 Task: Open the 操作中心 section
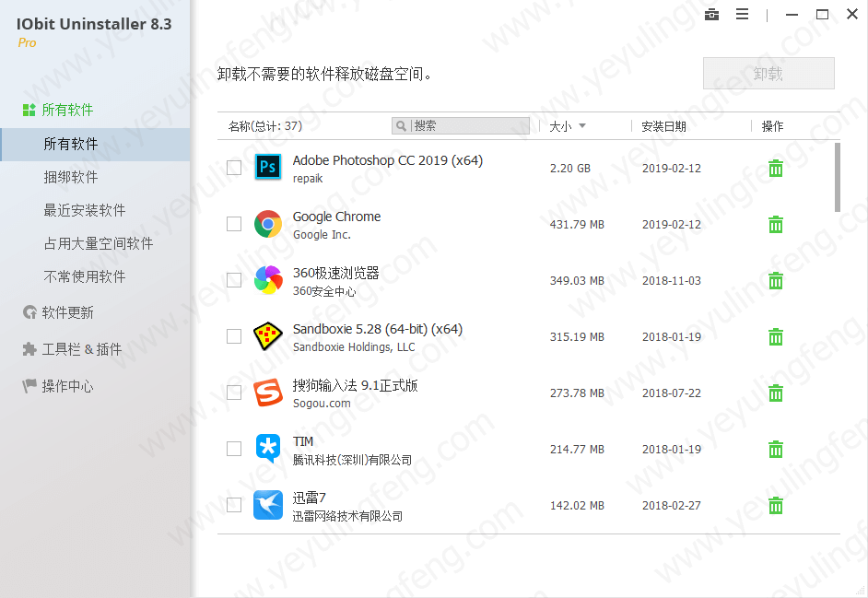[58, 386]
